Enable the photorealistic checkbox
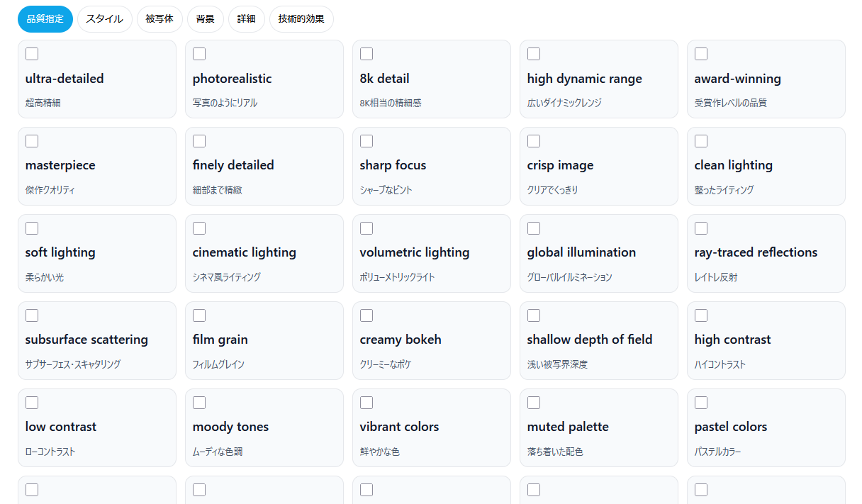Image resolution: width=862 pixels, height=504 pixels. 199,54
